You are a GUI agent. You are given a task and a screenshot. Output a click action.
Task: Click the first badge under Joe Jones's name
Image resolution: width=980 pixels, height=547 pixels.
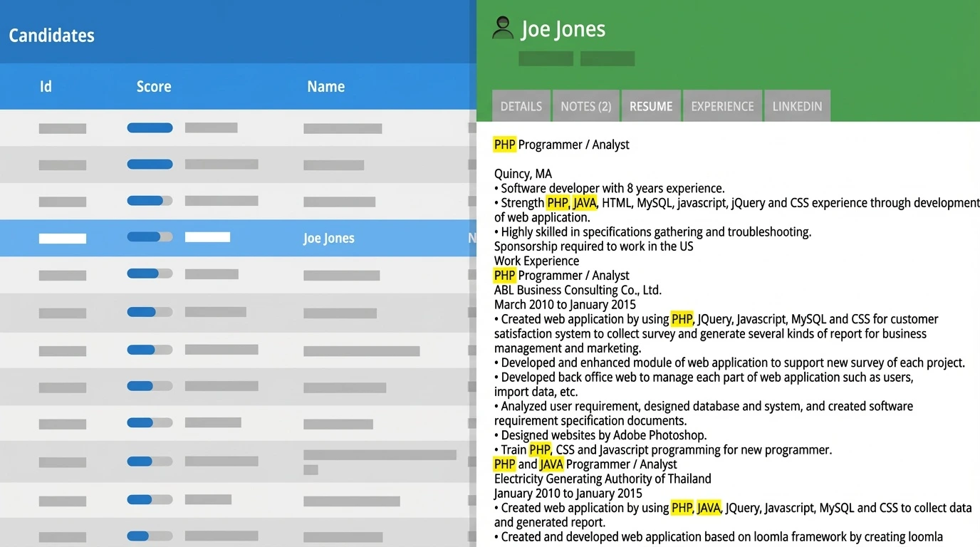coord(546,59)
